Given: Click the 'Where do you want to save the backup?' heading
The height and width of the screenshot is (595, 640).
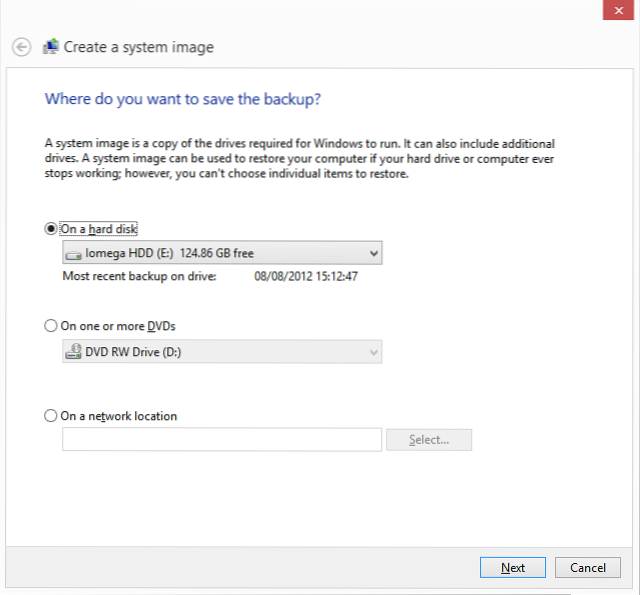Looking at the screenshot, I should (183, 99).
